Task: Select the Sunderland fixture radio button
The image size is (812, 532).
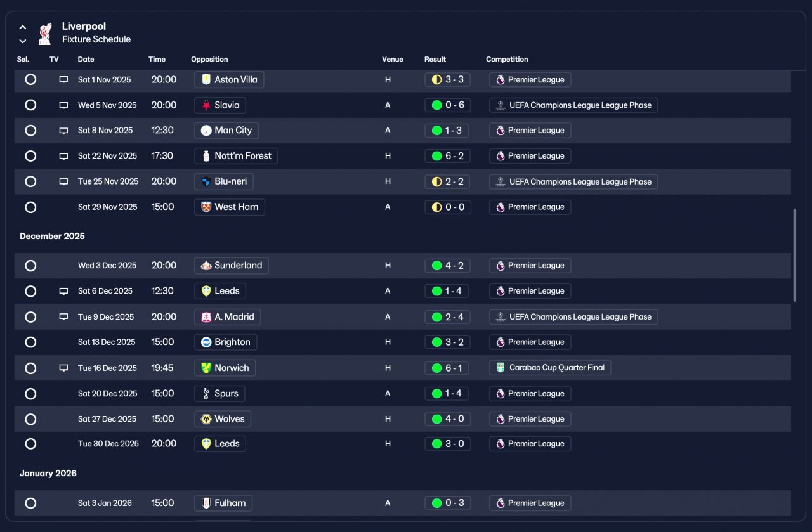Action: (x=30, y=266)
